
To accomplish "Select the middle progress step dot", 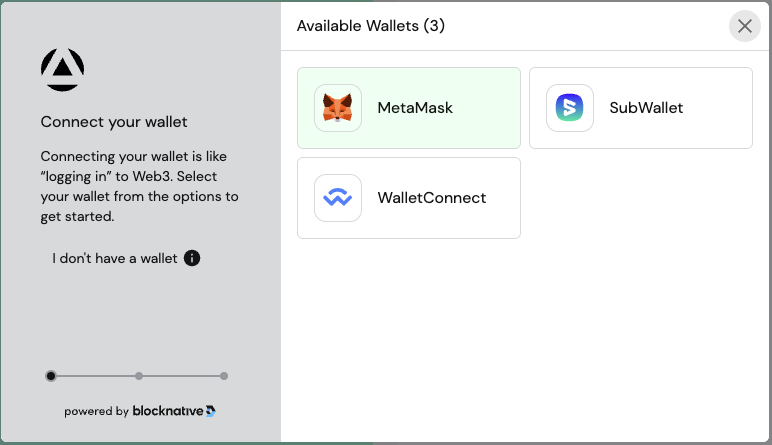I will pyautogui.click(x=139, y=376).
